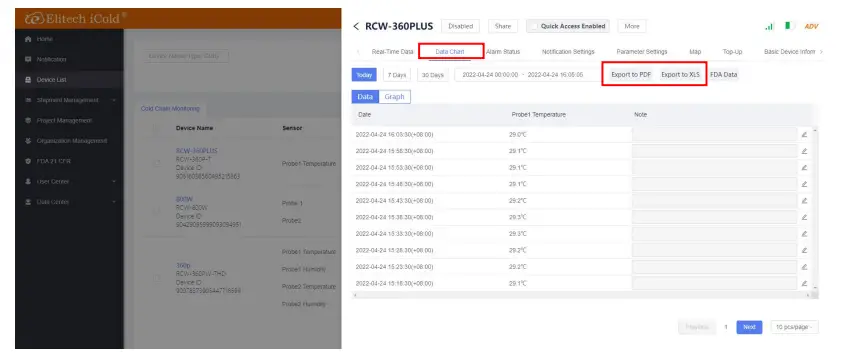Edit note for the 15:38:30 row
The width and height of the screenshot is (850, 364).
804,217
